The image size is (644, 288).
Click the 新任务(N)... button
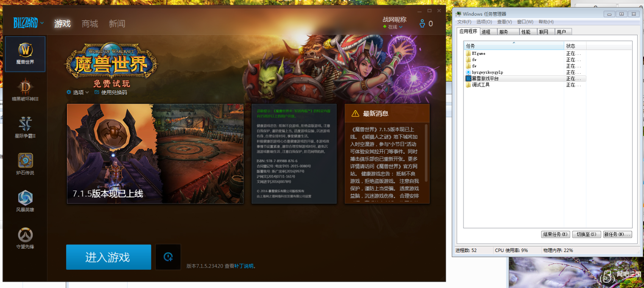[618, 234]
